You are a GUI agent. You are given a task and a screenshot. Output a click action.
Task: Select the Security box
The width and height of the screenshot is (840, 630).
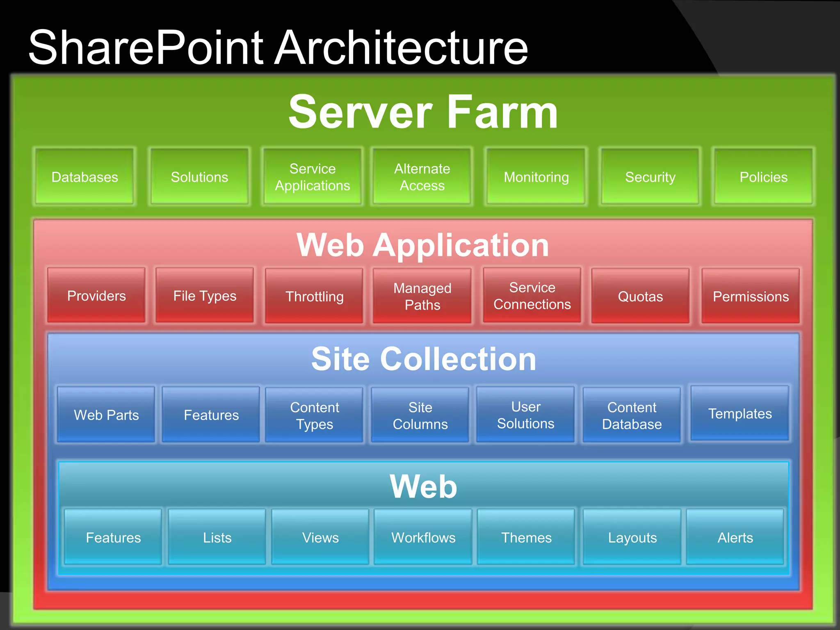(650, 177)
